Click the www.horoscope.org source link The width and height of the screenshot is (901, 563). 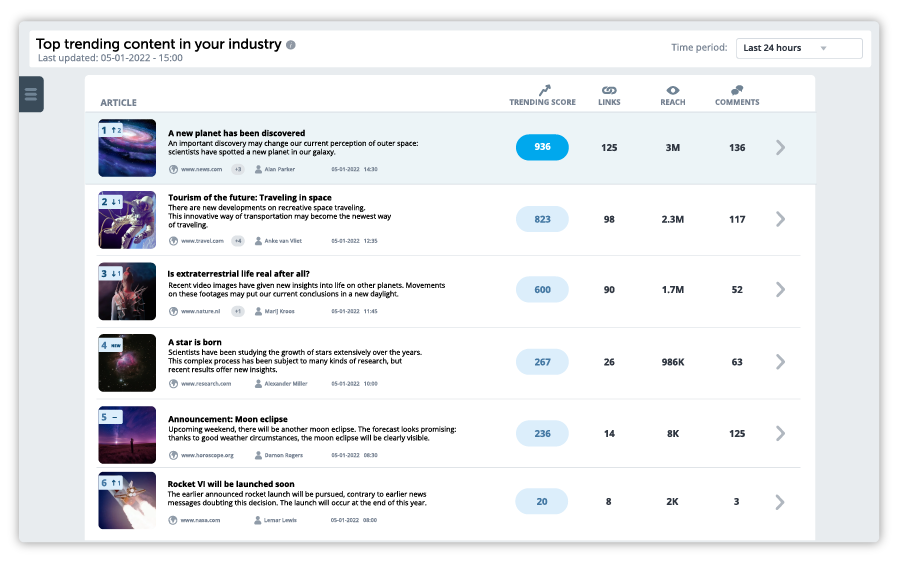pyautogui.click(x=207, y=455)
